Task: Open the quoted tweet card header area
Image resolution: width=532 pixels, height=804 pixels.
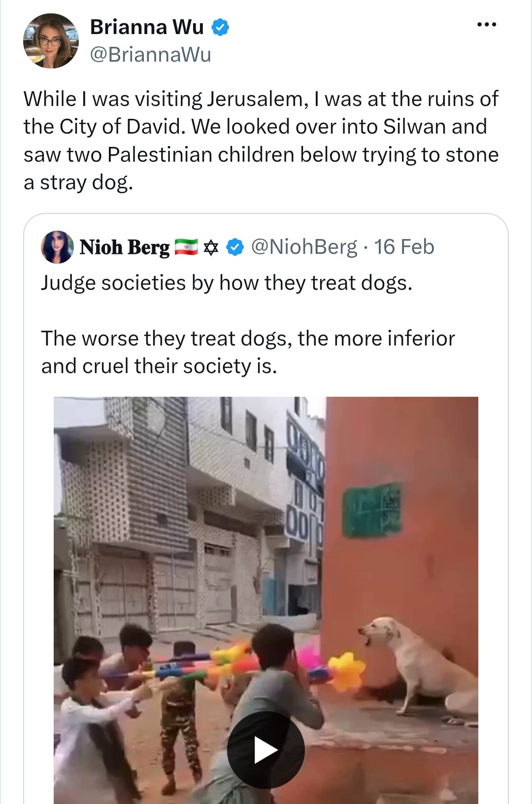Action: (238, 247)
